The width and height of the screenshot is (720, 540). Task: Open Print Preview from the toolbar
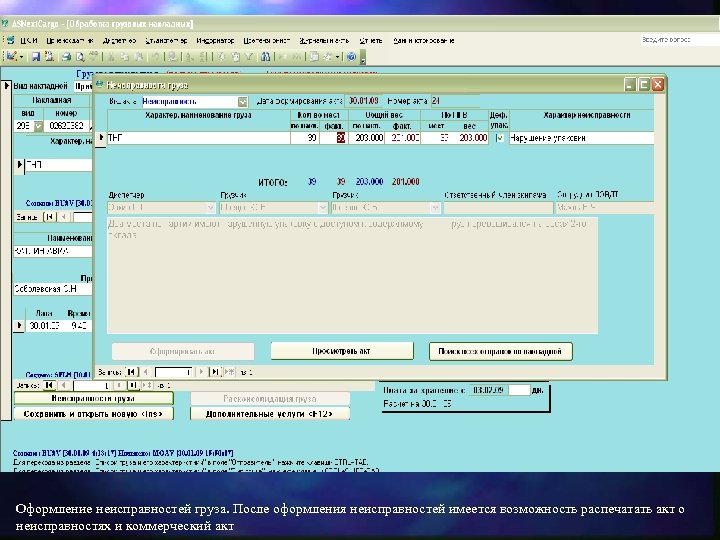coord(80,56)
